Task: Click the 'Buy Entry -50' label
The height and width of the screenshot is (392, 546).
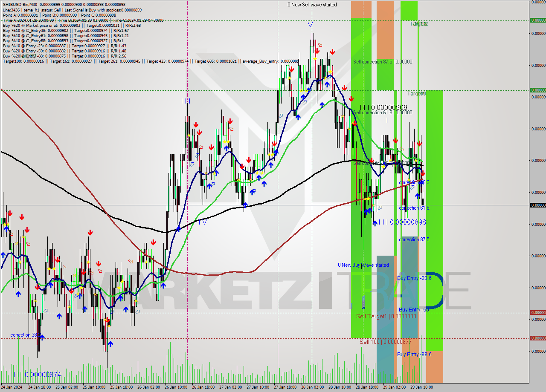Action: click(414, 310)
